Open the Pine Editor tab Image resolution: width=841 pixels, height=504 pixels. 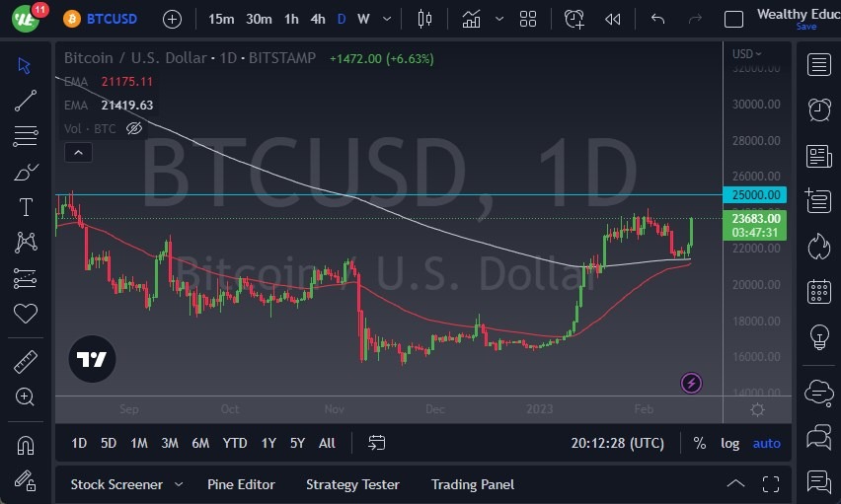pyautogui.click(x=241, y=484)
